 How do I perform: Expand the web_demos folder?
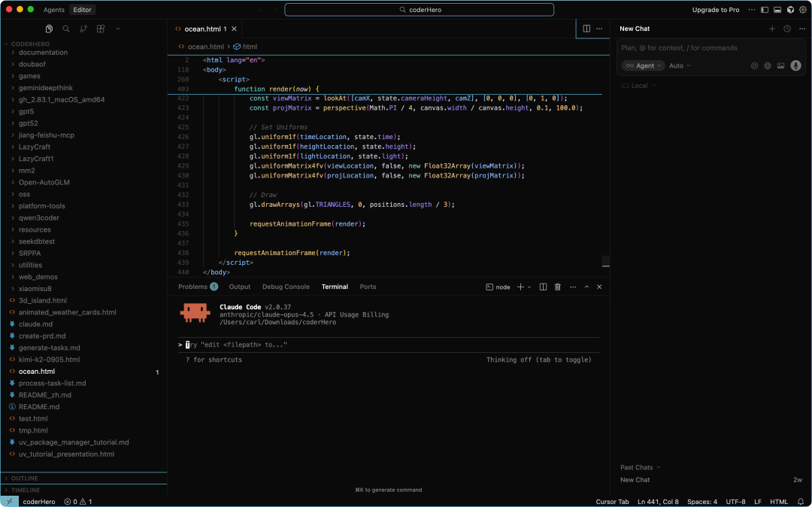(38, 277)
